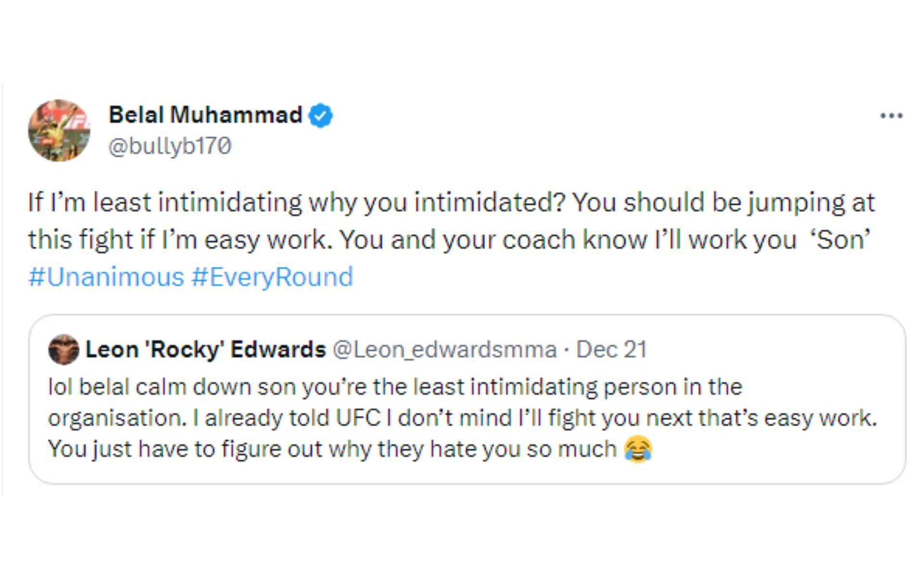Click the laughing-crying emoji
Screen dimensions: 924x578
638,449
